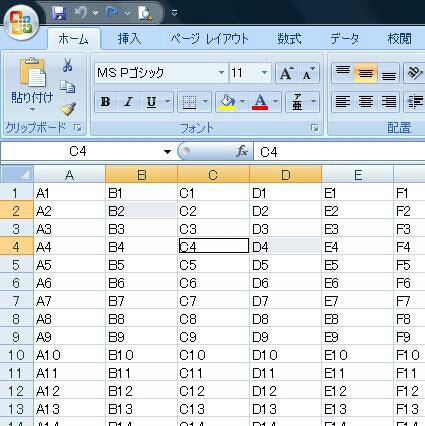Open paste options dropdown arrow

[x=32, y=109]
